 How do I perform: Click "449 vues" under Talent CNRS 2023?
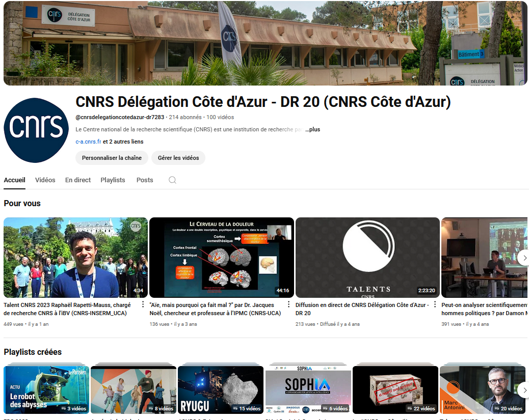13,324
